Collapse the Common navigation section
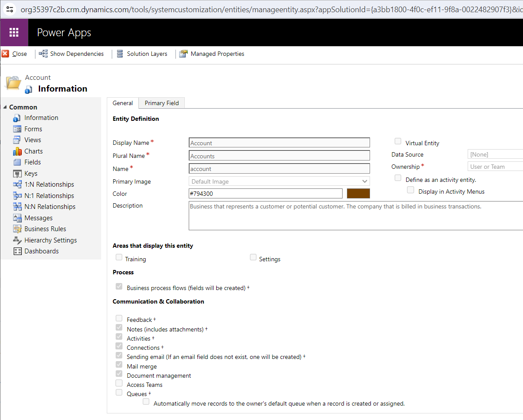 point(5,107)
